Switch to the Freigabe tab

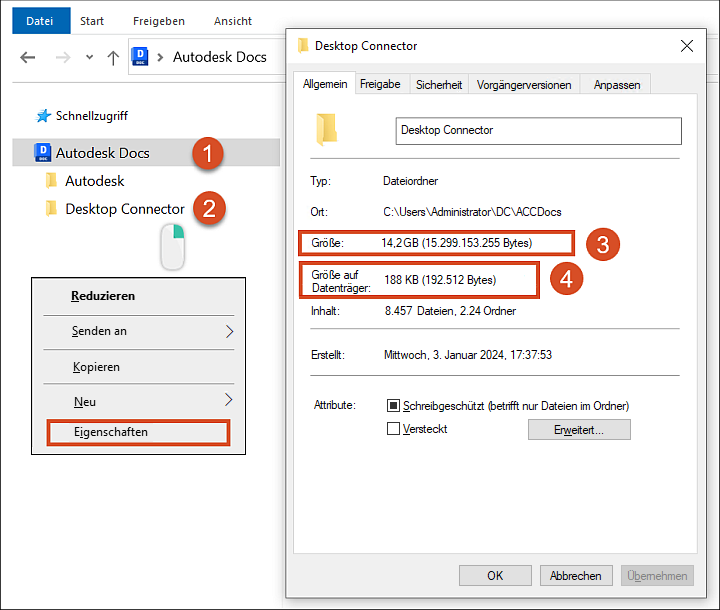pyautogui.click(x=380, y=84)
